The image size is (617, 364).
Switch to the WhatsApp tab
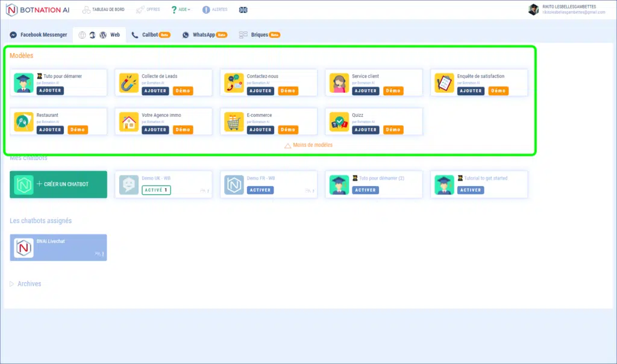(x=204, y=35)
